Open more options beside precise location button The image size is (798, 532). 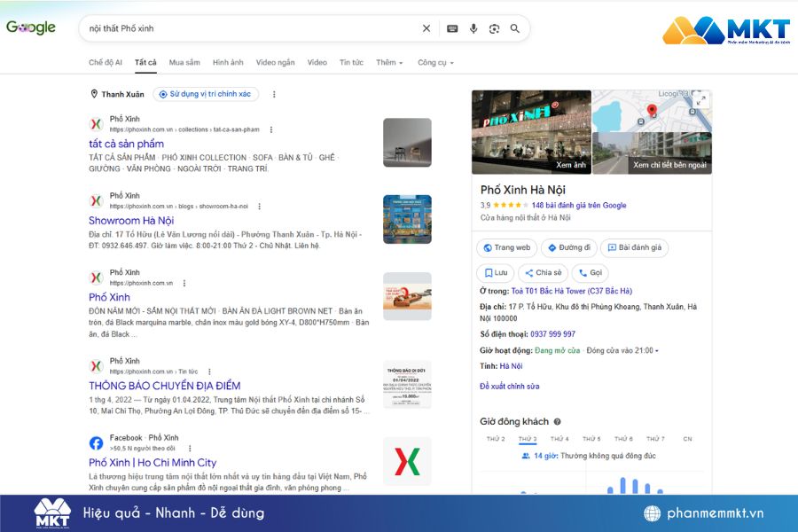point(274,94)
